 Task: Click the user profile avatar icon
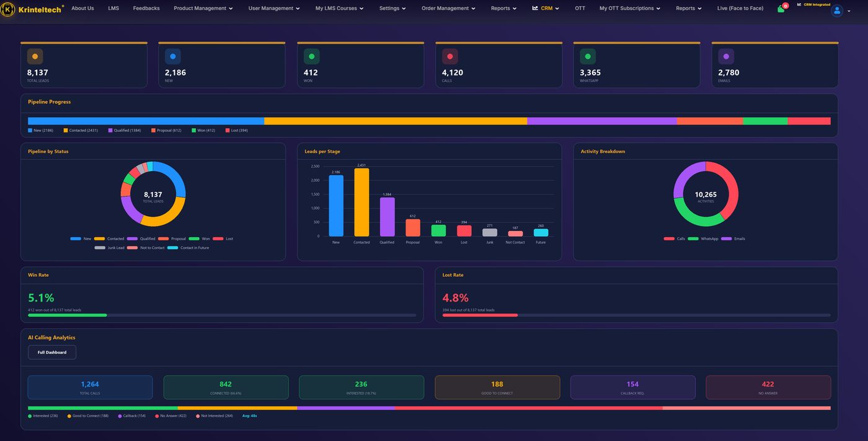[837, 11]
